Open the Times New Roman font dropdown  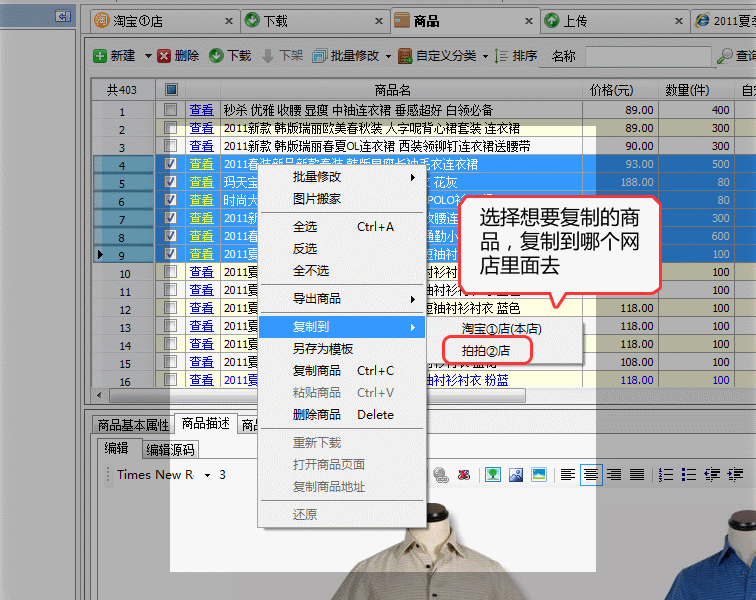(x=207, y=476)
